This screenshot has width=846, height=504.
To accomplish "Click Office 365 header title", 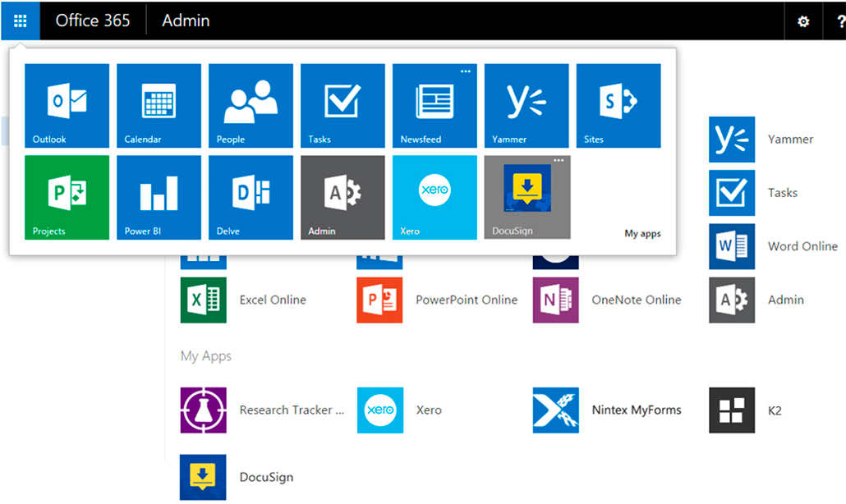I will 93,21.
